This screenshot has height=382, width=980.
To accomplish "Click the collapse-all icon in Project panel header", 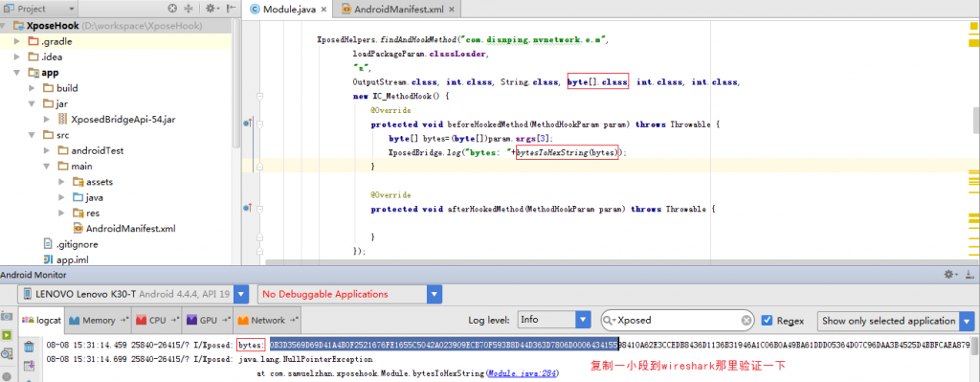I will (189, 9).
